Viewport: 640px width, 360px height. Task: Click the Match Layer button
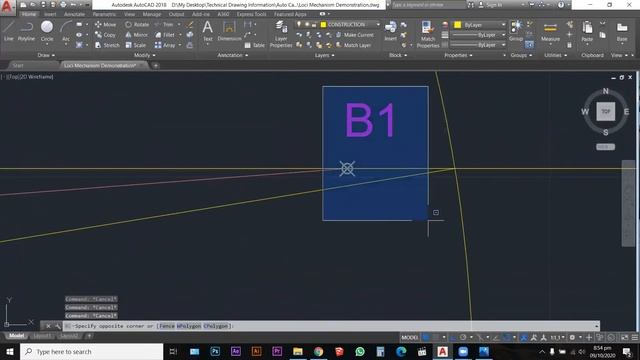point(353,45)
